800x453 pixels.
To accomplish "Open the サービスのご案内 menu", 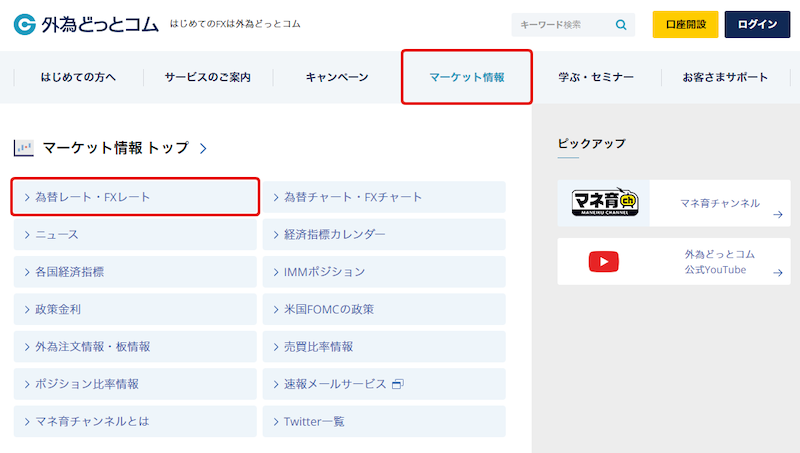I will (x=208, y=77).
